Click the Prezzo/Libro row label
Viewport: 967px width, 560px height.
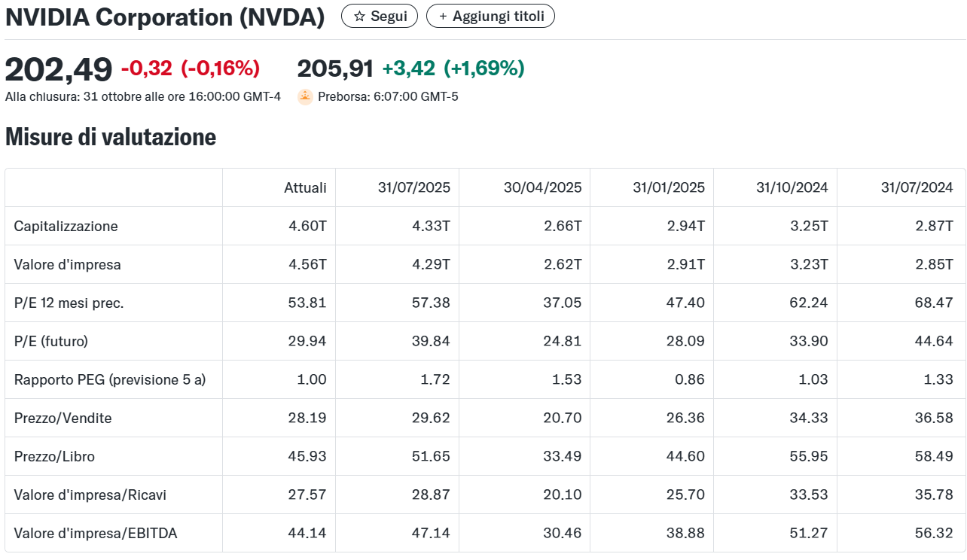54,457
